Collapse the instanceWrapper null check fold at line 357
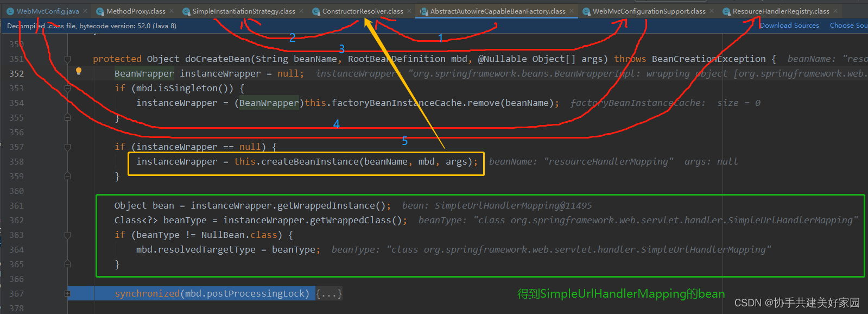Screen dimensions: 868x314 tap(67, 147)
